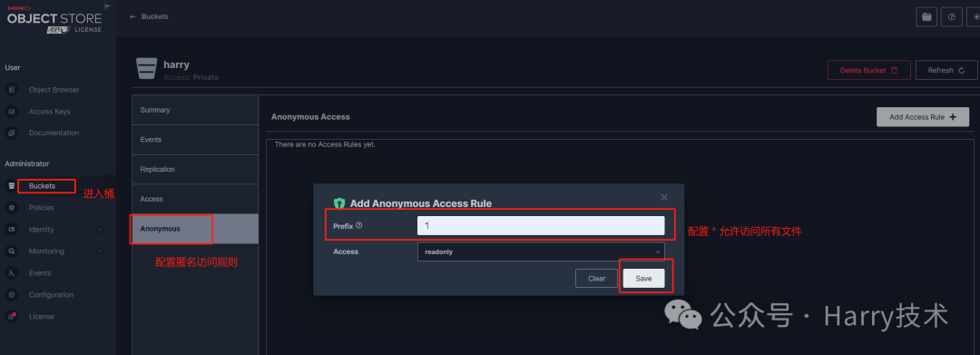Click the Prefix help question-mark icon

click(x=358, y=226)
